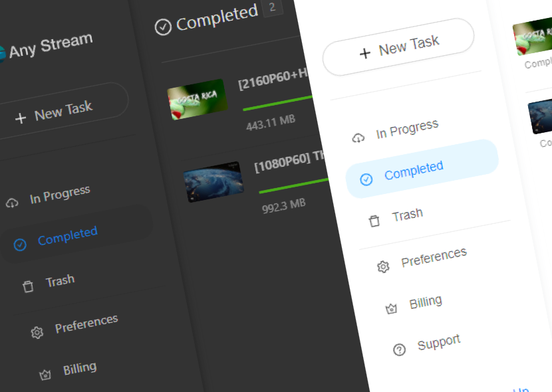Click the Any Stream logo in dark window
Image resolution: width=552 pixels, height=392 pixels.
tap(3, 54)
